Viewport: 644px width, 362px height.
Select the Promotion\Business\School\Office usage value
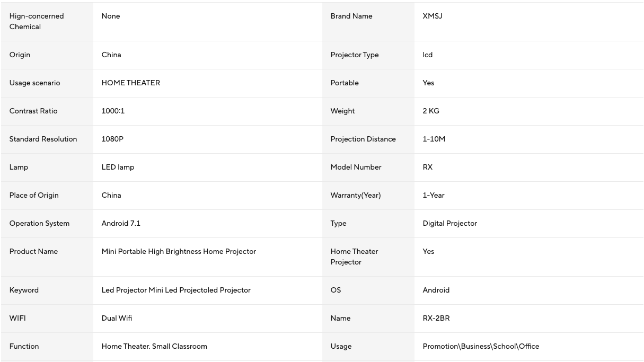click(x=481, y=346)
